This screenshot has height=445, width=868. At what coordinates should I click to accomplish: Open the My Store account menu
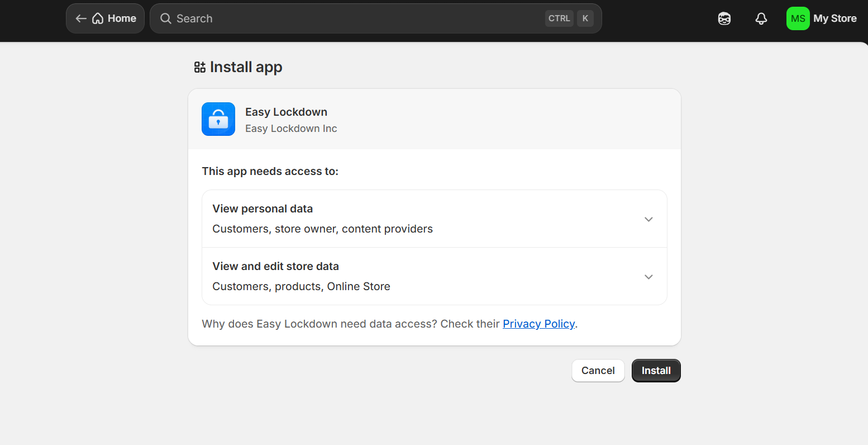822,18
